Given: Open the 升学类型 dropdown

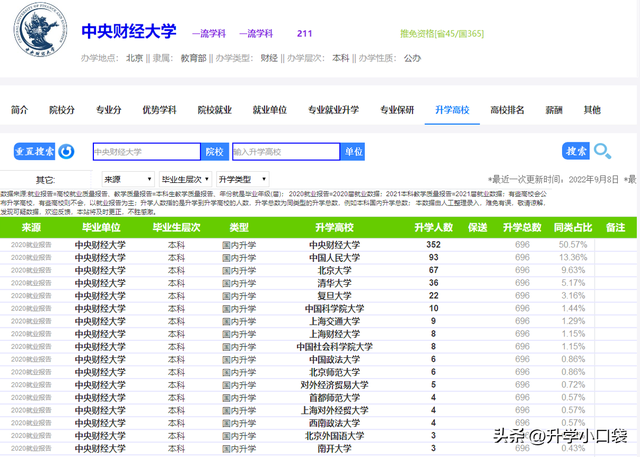Looking at the screenshot, I should [242, 179].
